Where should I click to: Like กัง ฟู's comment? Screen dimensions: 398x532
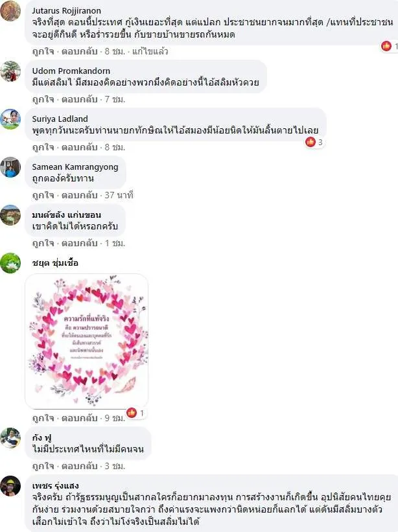click(43, 466)
